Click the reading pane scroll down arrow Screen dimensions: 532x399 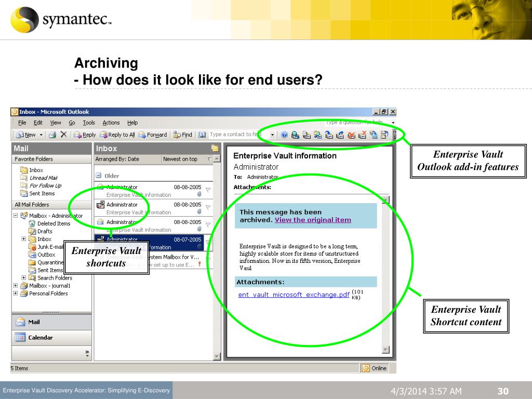click(385, 350)
